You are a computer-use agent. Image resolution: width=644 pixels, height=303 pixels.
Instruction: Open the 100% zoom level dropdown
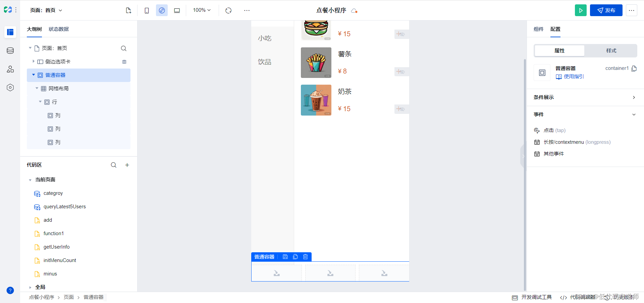[x=202, y=10]
